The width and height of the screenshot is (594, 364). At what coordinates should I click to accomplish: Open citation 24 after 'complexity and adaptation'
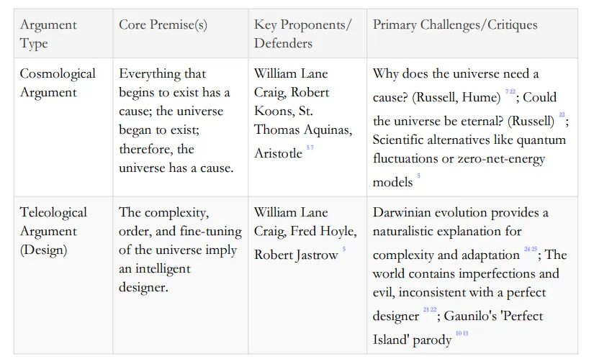tap(526, 250)
